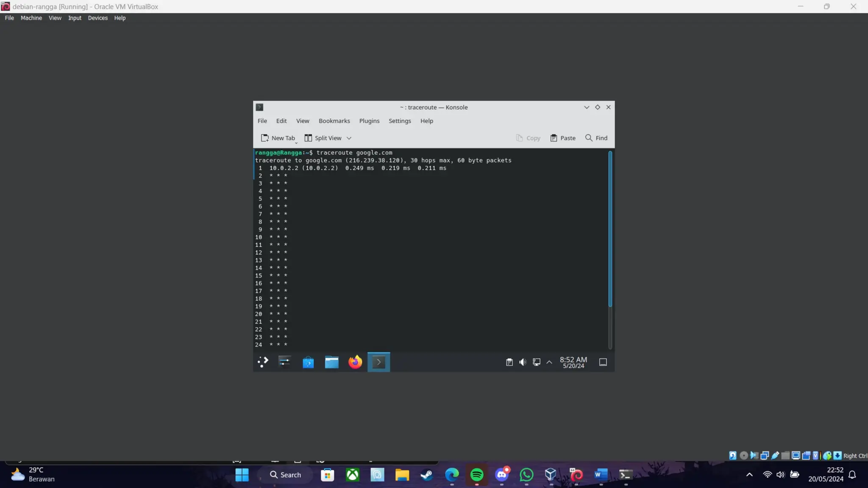868x488 pixels.
Task: Open the KDE application launcher icon
Action: 263,362
